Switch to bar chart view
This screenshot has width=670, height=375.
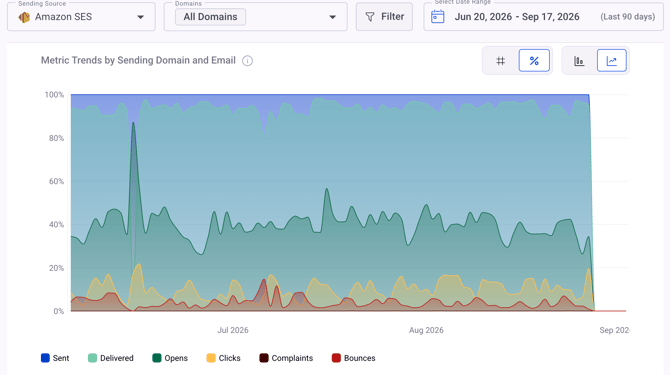click(579, 61)
